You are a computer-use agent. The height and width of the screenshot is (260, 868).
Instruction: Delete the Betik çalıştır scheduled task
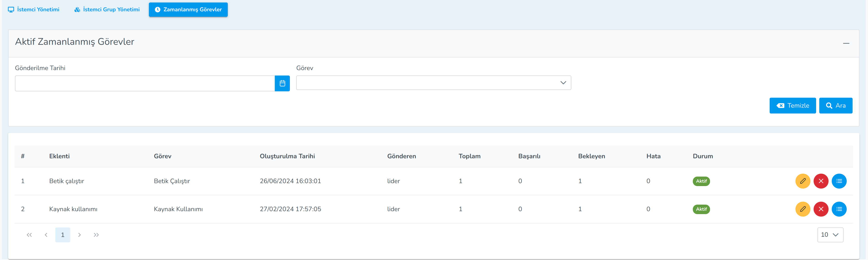click(x=821, y=181)
